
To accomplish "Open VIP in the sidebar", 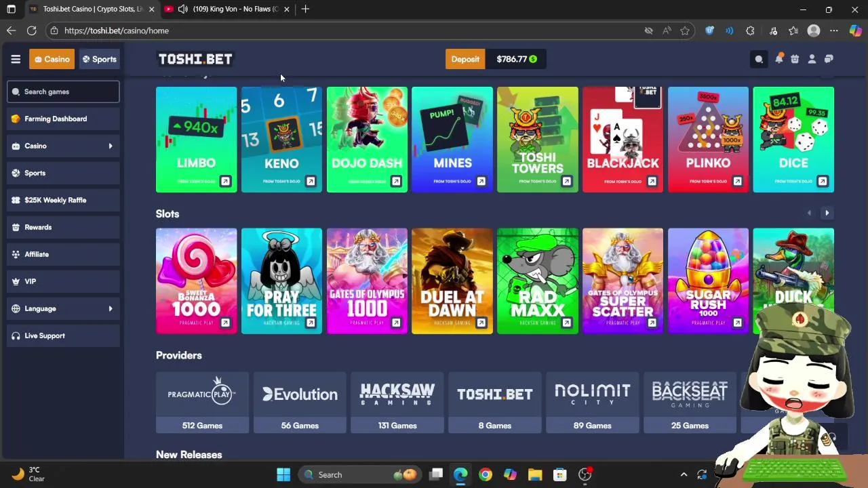I will pos(63,281).
